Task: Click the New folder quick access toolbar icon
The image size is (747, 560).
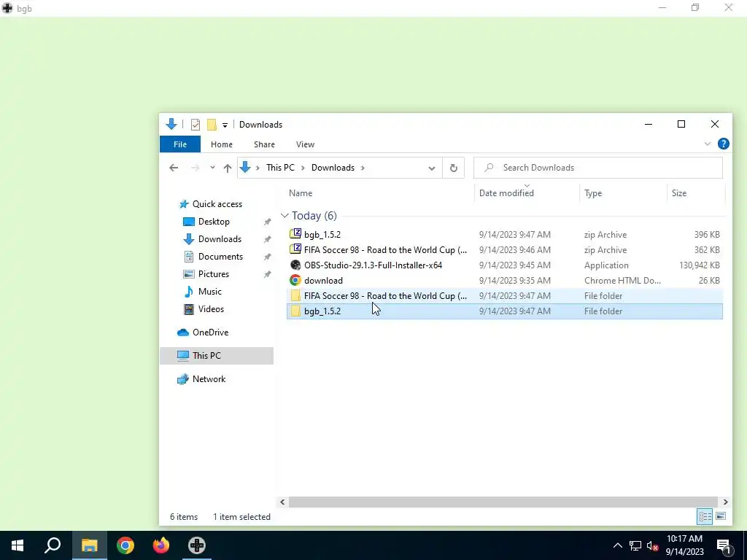Action: tap(212, 125)
